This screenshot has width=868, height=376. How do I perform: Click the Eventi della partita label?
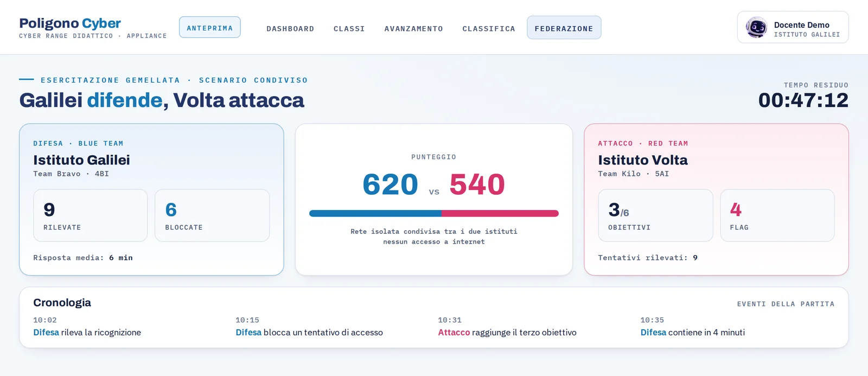tap(786, 304)
